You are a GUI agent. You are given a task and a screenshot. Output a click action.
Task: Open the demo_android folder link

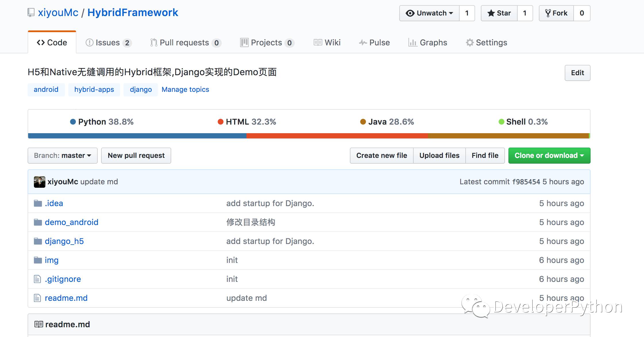click(72, 222)
